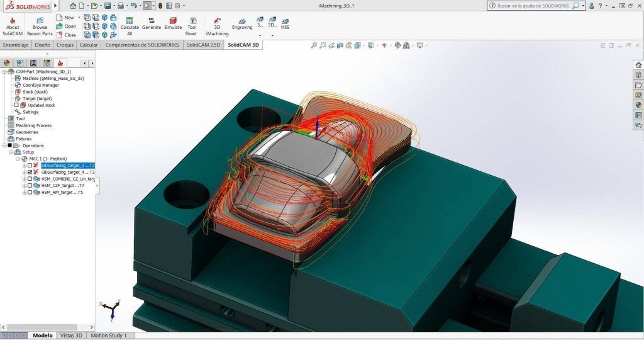Click the Generate G-code icon

pyautogui.click(x=152, y=23)
